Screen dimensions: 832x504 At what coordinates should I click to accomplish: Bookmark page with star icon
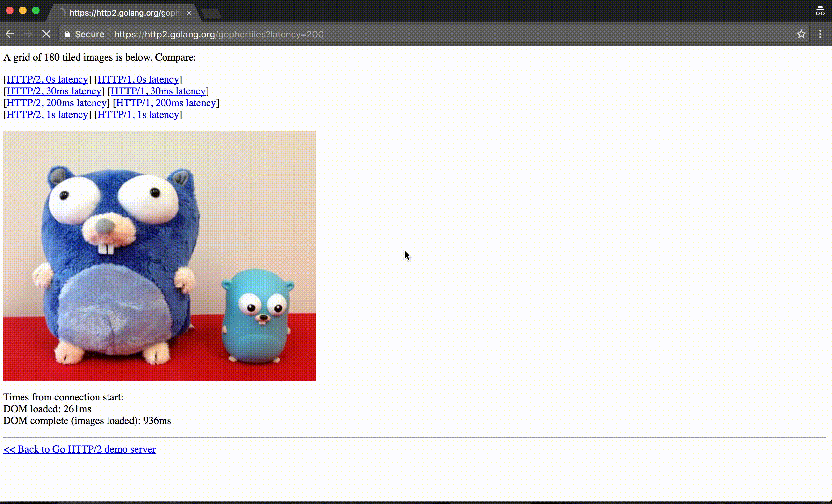tap(801, 34)
